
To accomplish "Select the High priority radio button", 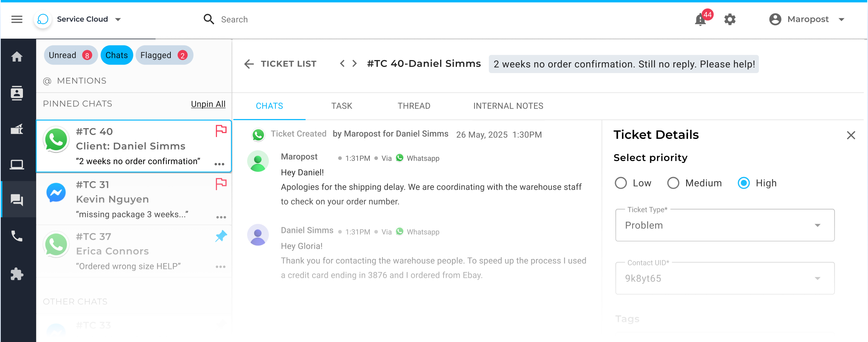I will tap(743, 183).
